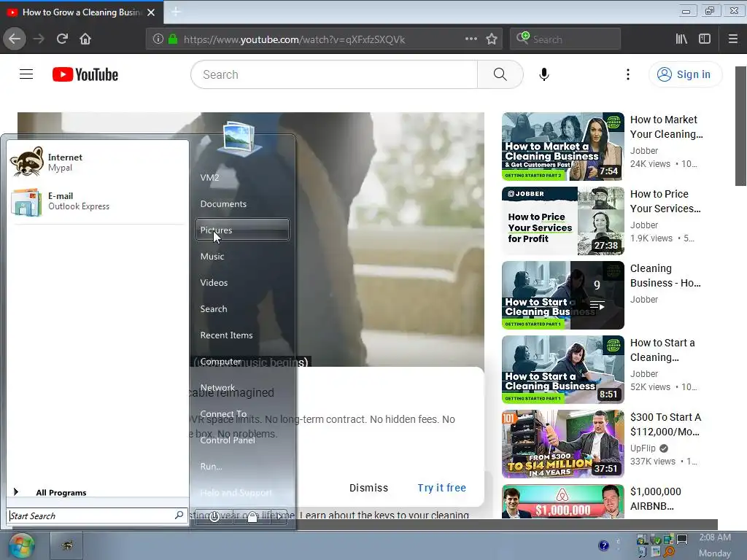Open From $300 To $14 Million thumbnail
This screenshot has height=560, width=747.
tap(562, 444)
